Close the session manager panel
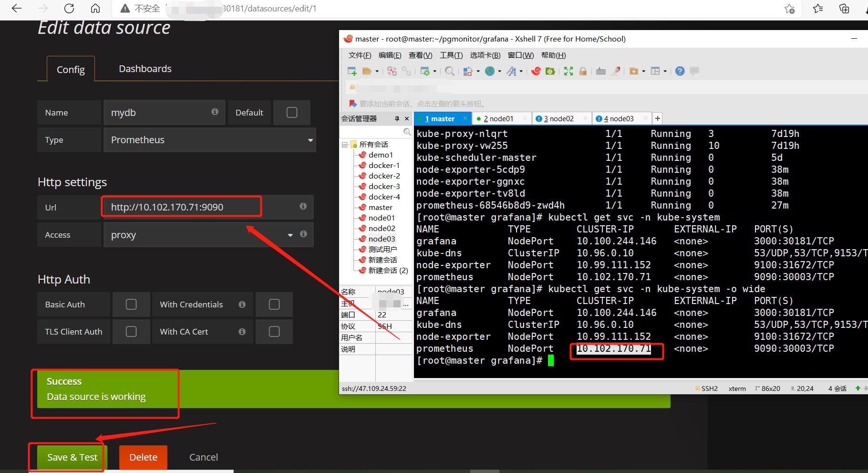Viewport: 868px width, 473px height. tap(407, 118)
